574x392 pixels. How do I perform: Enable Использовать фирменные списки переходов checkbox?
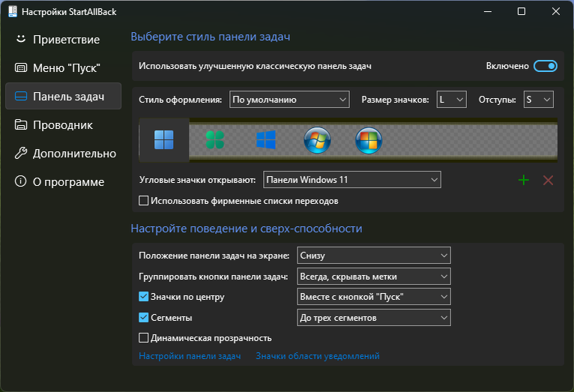[144, 201]
